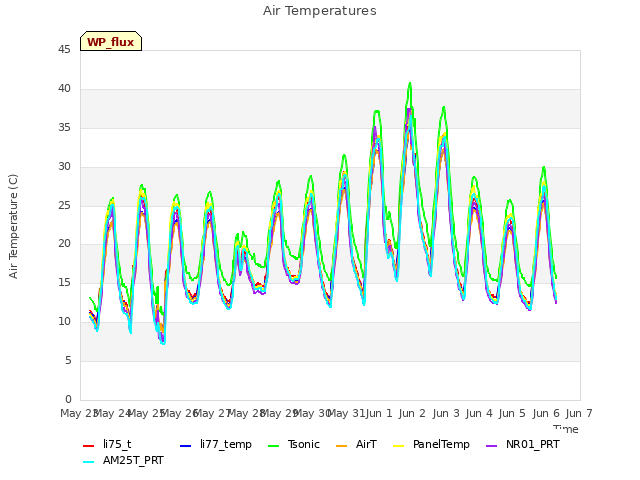Image resolution: width=640 pixels, height=480 pixels.
Task: Click the red li75_t legend swatch
Action: 89,446
